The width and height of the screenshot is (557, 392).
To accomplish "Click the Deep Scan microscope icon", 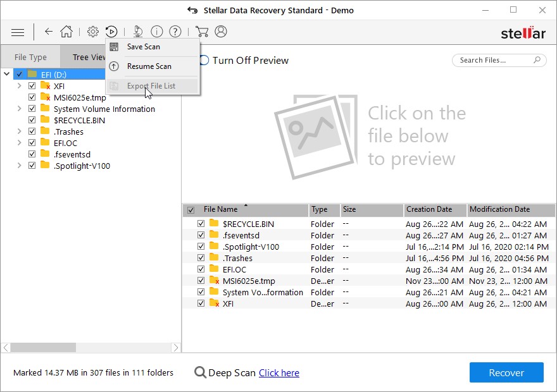I will click(137, 31).
